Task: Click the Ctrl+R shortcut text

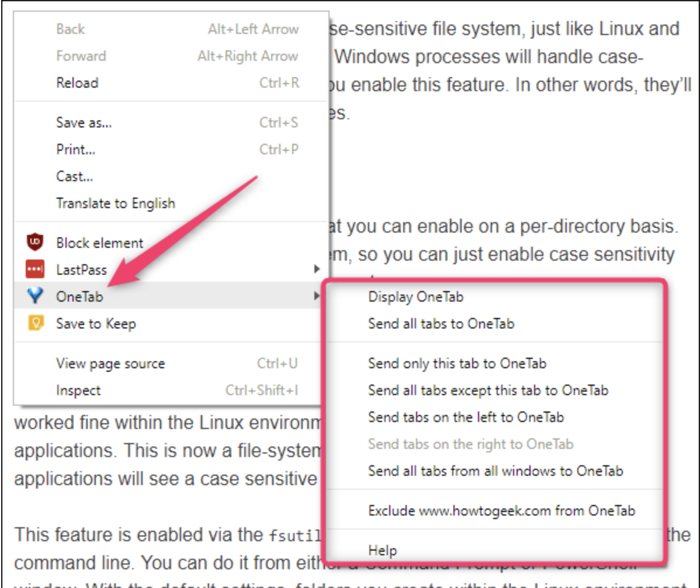Action: 279,82
